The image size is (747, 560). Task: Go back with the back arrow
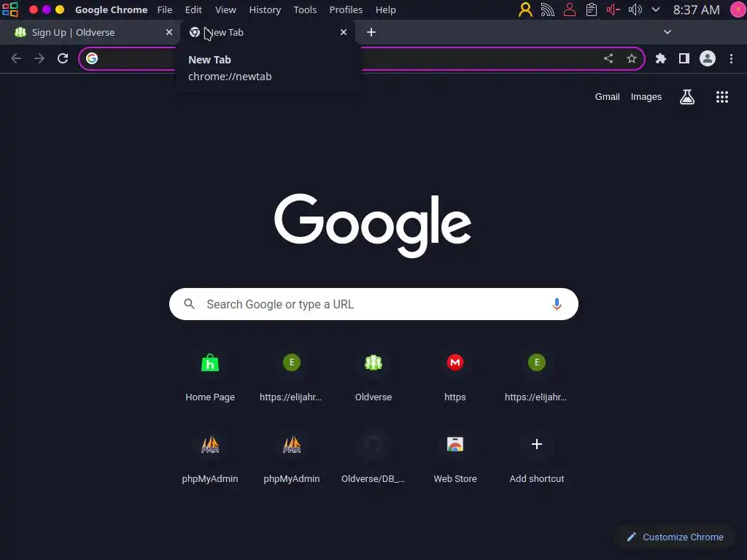tap(16, 58)
